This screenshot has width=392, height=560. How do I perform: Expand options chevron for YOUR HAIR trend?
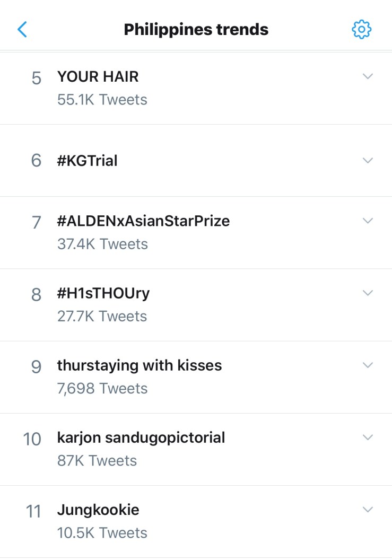368,76
